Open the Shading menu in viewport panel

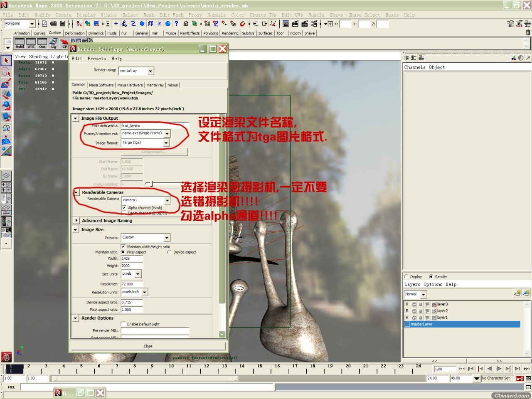38,57
